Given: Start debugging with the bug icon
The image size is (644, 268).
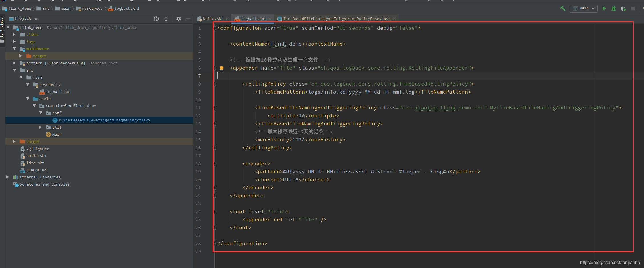Looking at the screenshot, I should [x=614, y=9].
